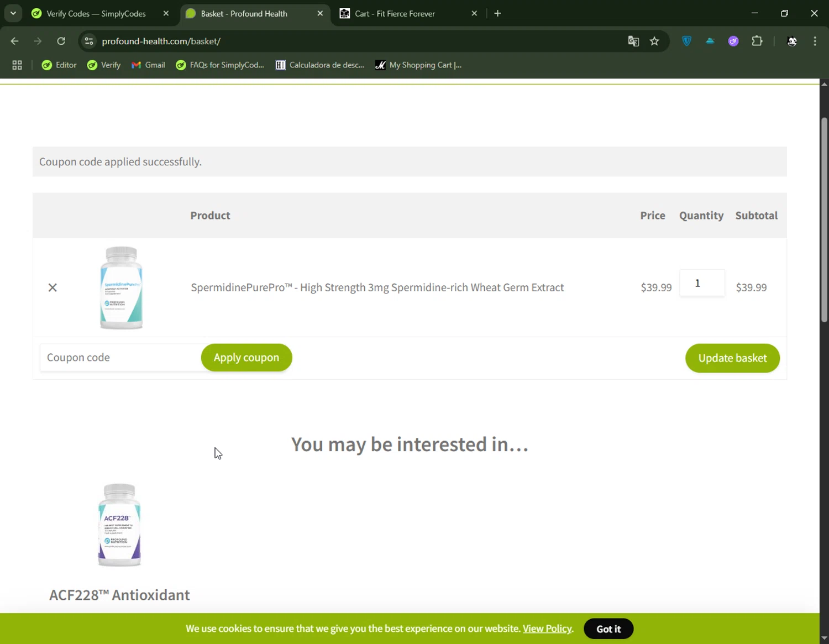Viewport: 829px width, 644px height.
Task: Expand the tab search dropdown
Action: click(x=13, y=13)
